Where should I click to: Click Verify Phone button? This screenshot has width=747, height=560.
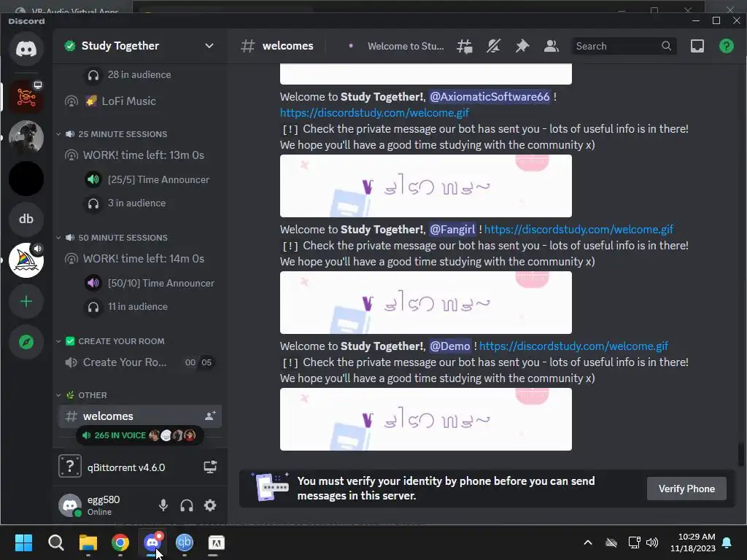[686, 489]
